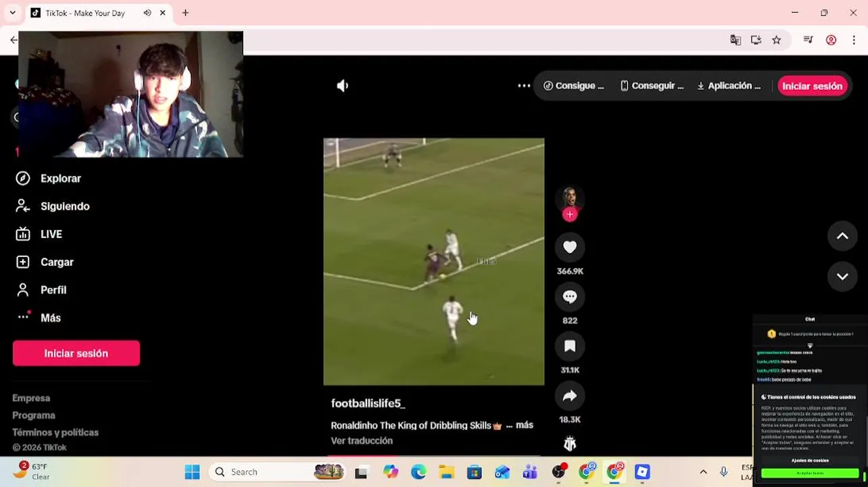
Task: Click green Aceptar todos cookies button
Action: pos(810,473)
